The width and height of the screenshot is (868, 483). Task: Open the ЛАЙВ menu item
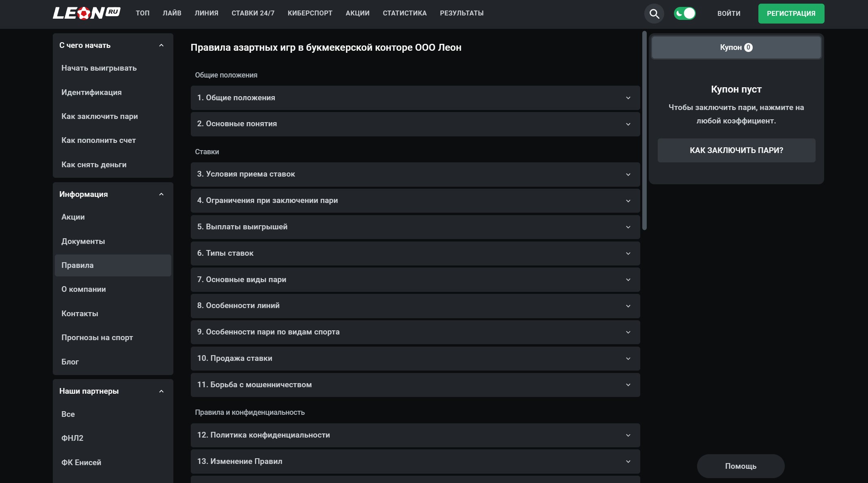coord(172,13)
